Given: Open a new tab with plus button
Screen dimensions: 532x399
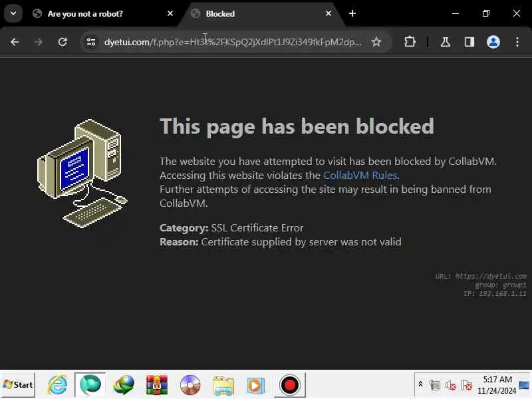Looking at the screenshot, I should [x=352, y=13].
